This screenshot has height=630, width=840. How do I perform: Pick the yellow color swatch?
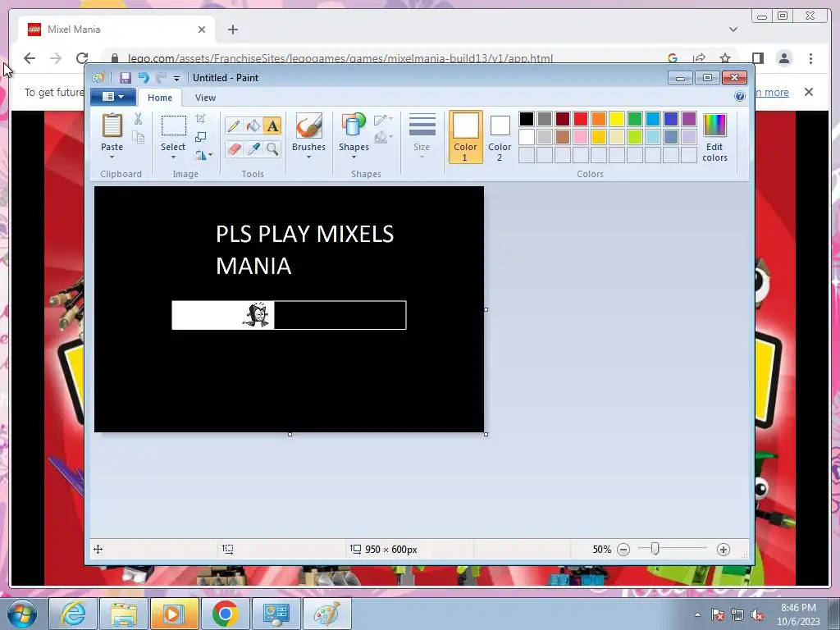(x=617, y=118)
